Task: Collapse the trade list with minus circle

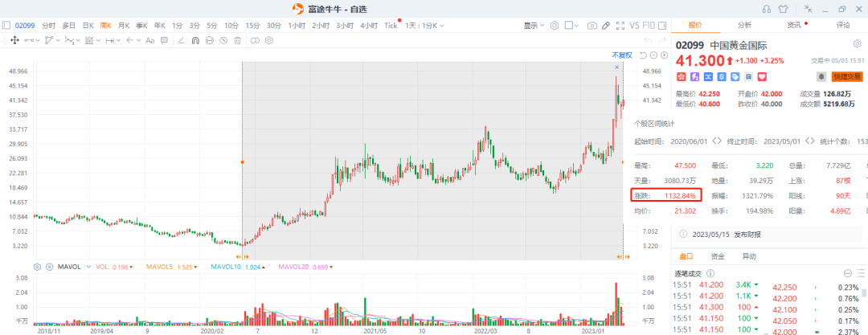Action: point(848,273)
